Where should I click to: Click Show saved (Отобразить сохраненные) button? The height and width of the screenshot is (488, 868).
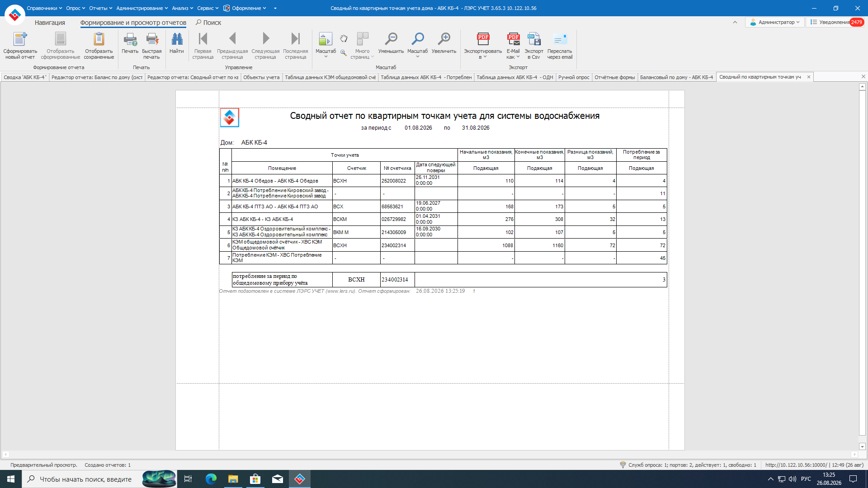[x=99, y=46]
